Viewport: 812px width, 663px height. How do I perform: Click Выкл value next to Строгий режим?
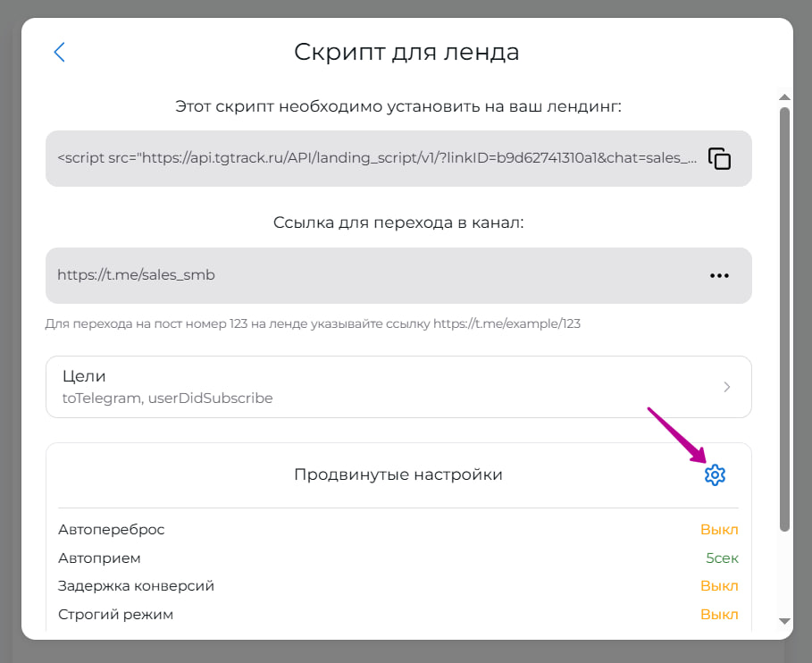(x=719, y=615)
